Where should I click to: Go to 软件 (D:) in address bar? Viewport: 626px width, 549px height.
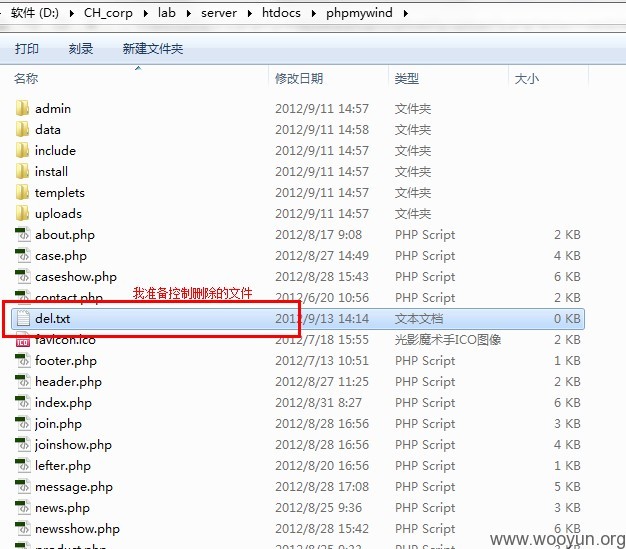[x=35, y=13]
